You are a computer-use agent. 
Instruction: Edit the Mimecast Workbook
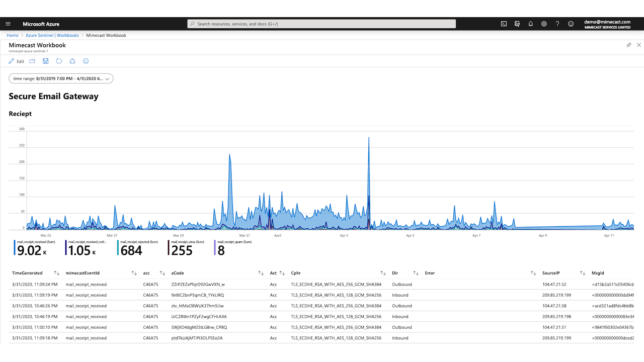16,61
